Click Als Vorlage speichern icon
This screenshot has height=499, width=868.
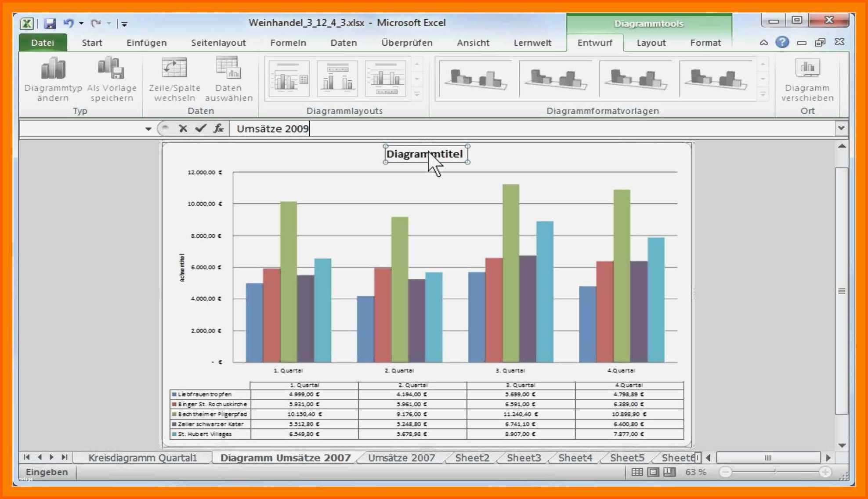point(112,79)
